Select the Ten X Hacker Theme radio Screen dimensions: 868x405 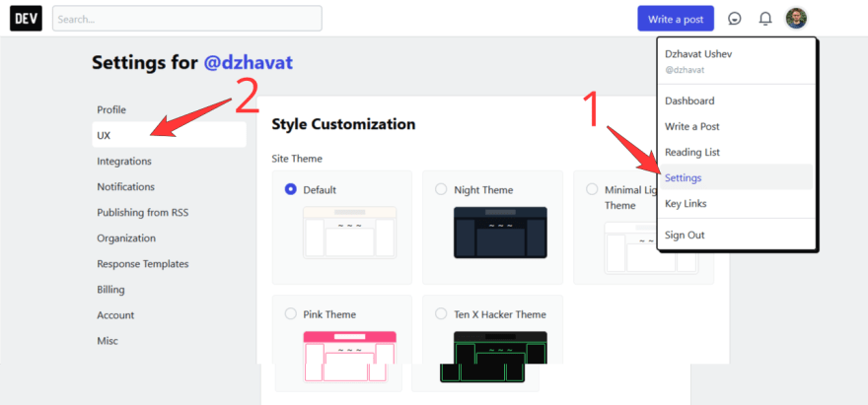(x=441, y=313)
